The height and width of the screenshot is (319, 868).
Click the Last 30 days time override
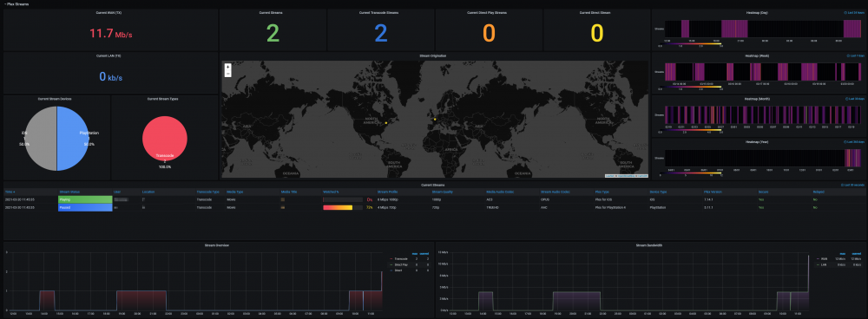[854, 99]
